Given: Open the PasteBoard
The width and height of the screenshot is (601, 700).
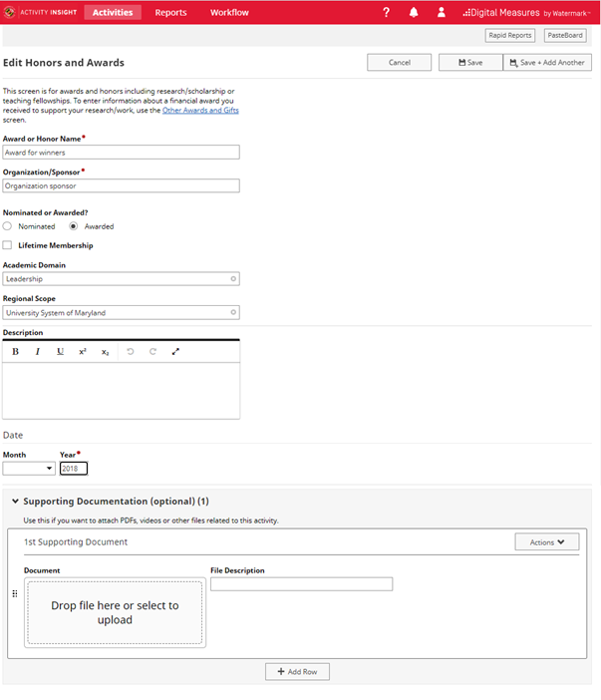Looking at the screenshot, I should 565,35.
